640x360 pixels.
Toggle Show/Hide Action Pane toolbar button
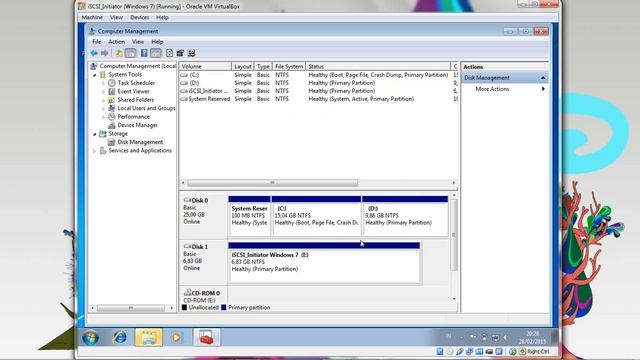coord(156,53)
